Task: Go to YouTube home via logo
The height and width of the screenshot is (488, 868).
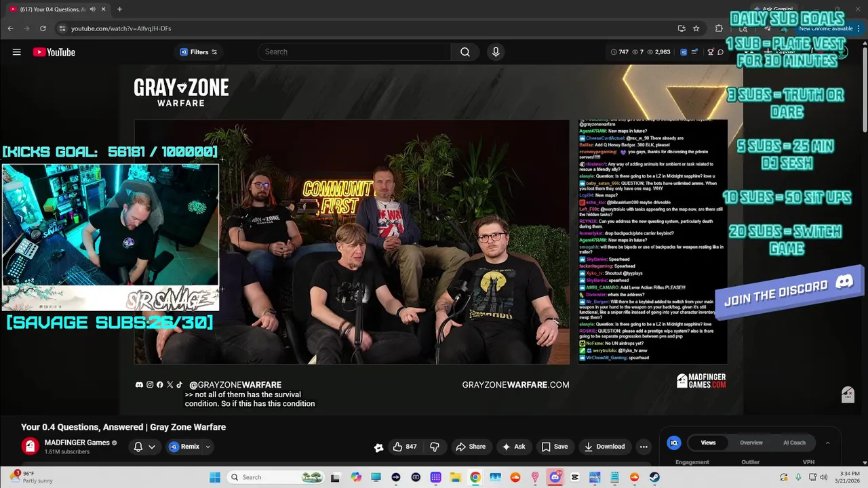Action: tap(54, 52)
